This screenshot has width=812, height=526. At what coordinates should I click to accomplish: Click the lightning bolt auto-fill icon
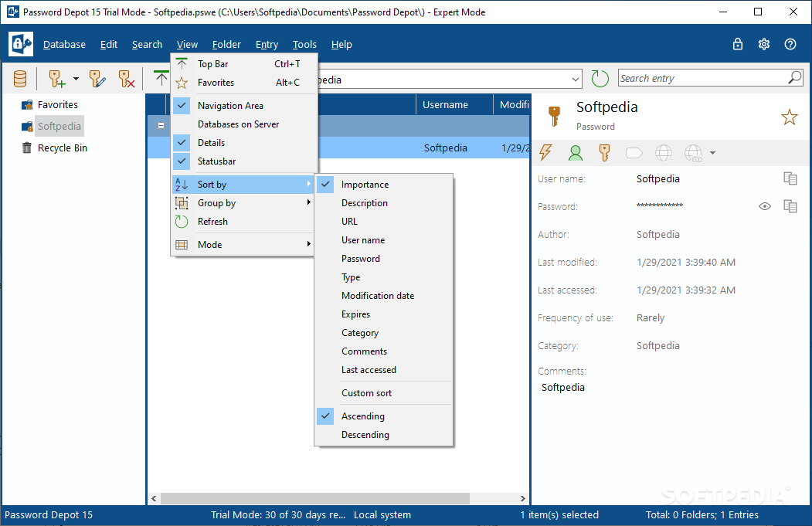(545, 153)
